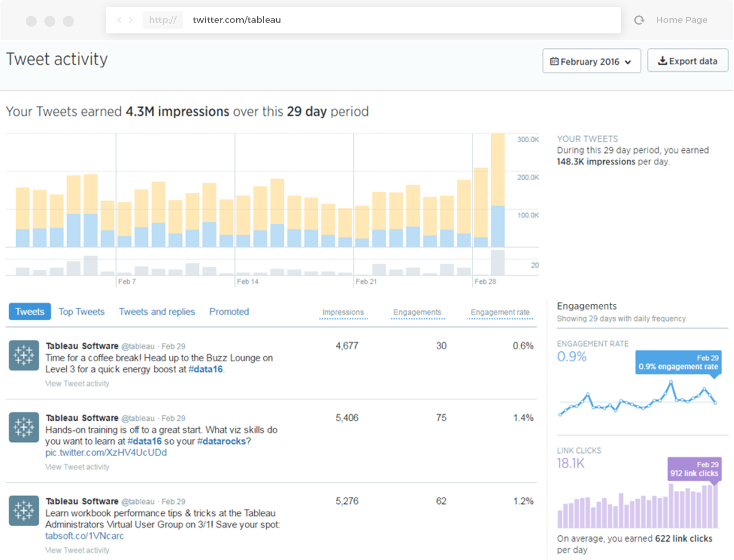Open the February 2016 date dropdown
This screenshot has height=560, width=734.
(591, 61)
